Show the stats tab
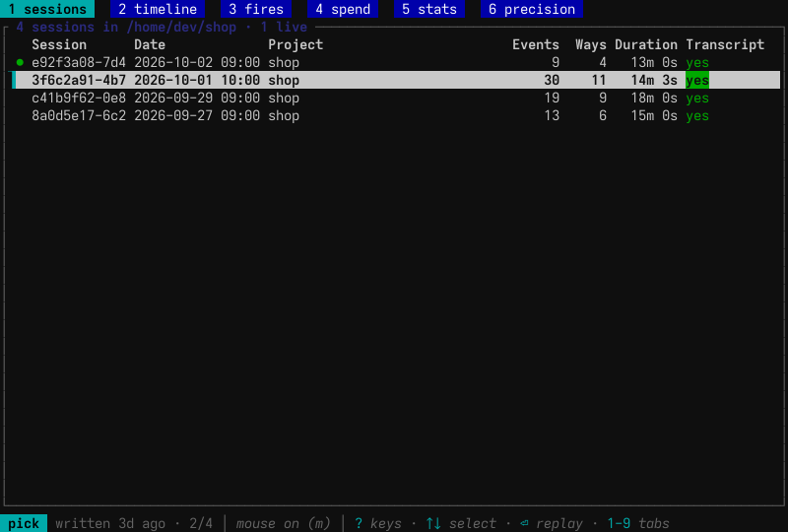The height and width of the screenshot is (532, 788). point(429,9)
